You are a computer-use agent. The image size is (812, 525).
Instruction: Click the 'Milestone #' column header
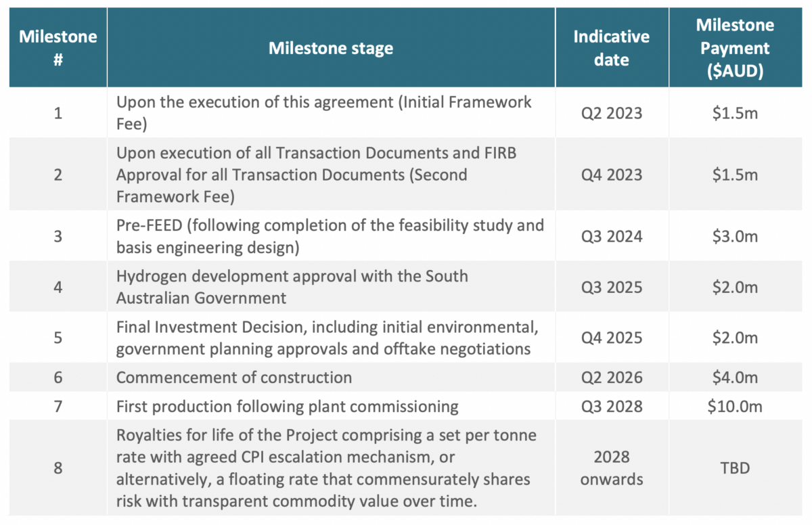(x=58, y=47)
